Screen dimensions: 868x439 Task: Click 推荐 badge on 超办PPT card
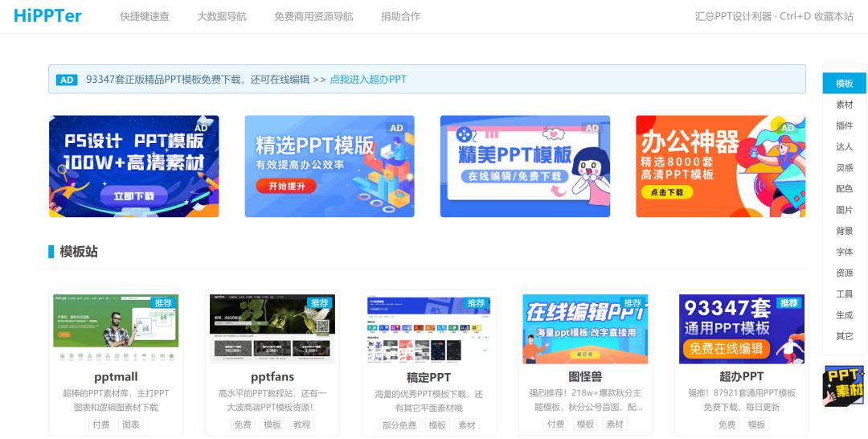789,303
